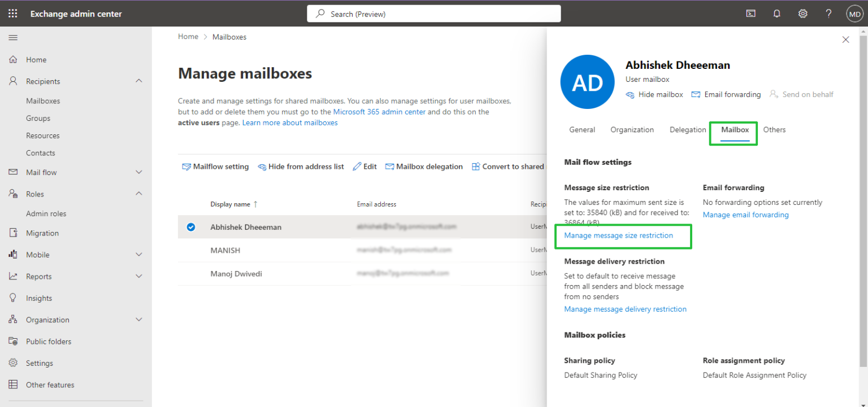Uncheck the Abhishek Dheeeman row selection

click(x=190, y=227)
